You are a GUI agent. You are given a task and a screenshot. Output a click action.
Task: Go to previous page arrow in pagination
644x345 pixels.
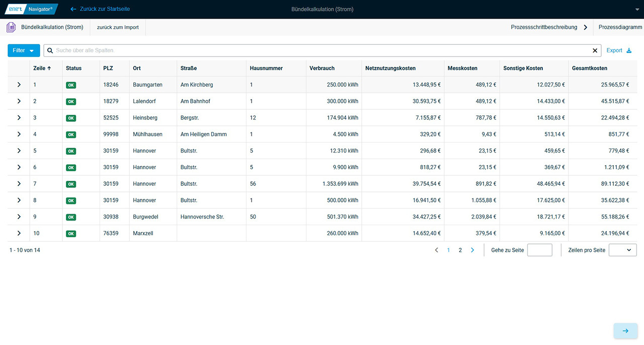tap(436, 250)
